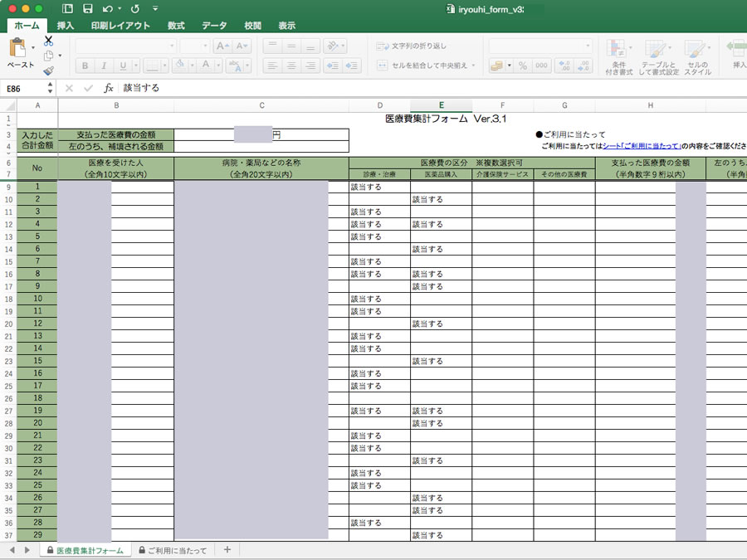Open 条件付き書式 conditional formatting
Image resolution: width=747 pixels, height=560 pixels.
(619, 57)
